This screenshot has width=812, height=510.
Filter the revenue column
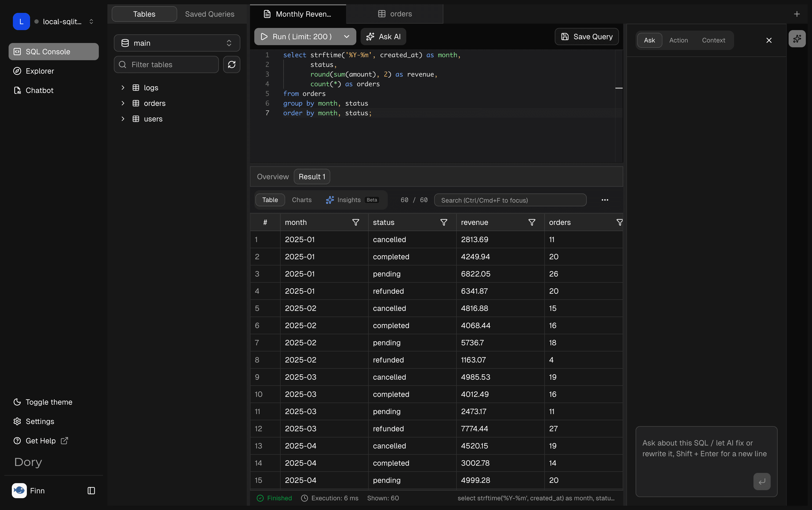[532, 222]
